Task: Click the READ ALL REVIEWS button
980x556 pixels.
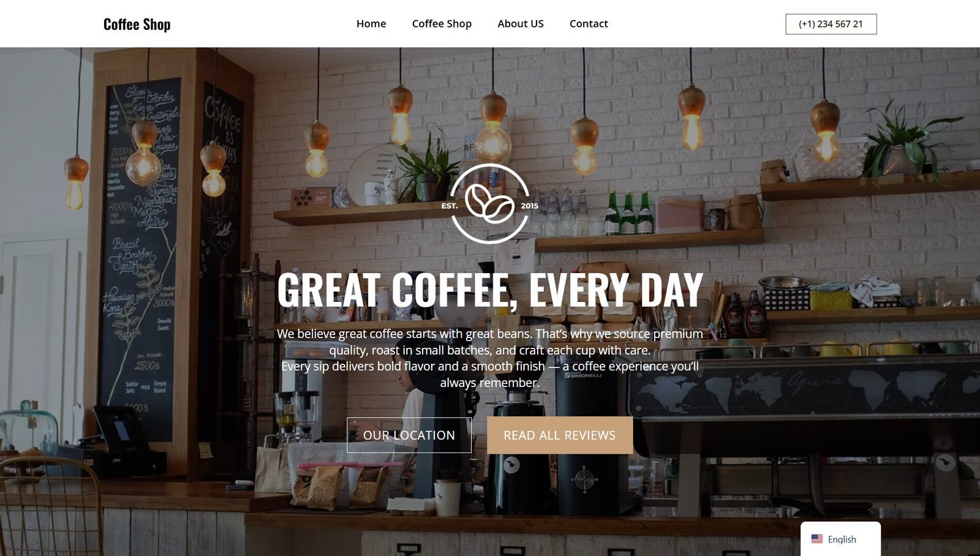Action: pyautogui.click(x=560, y=435)
